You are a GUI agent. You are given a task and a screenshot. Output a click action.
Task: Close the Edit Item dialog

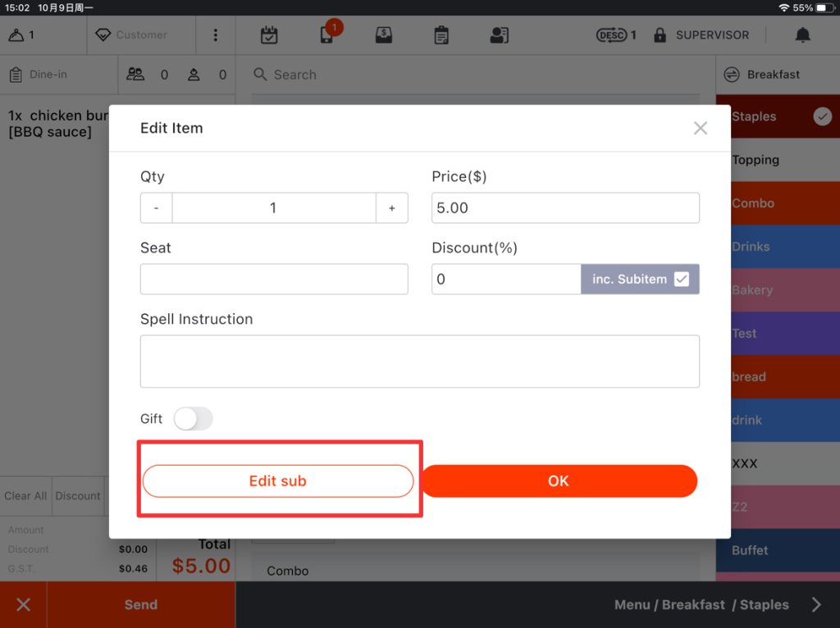coord(700,128)
